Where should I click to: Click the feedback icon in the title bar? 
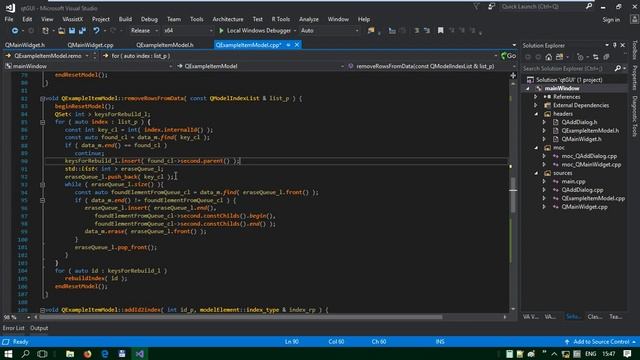491,7
